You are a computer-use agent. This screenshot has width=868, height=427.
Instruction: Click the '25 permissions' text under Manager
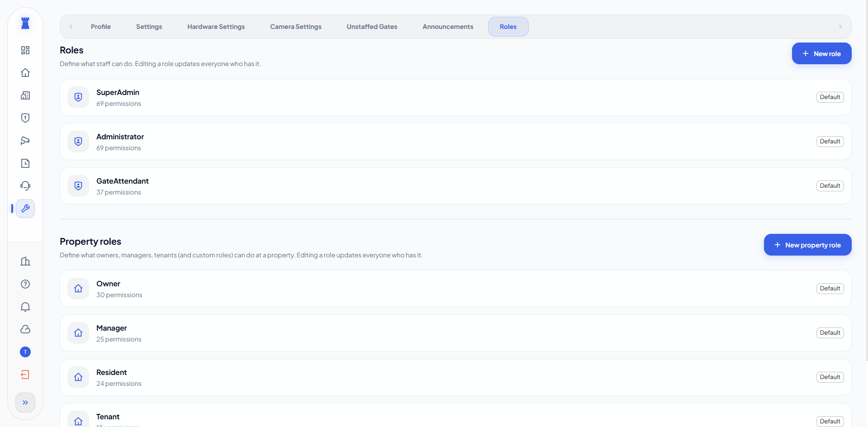(x=119, y=339)
